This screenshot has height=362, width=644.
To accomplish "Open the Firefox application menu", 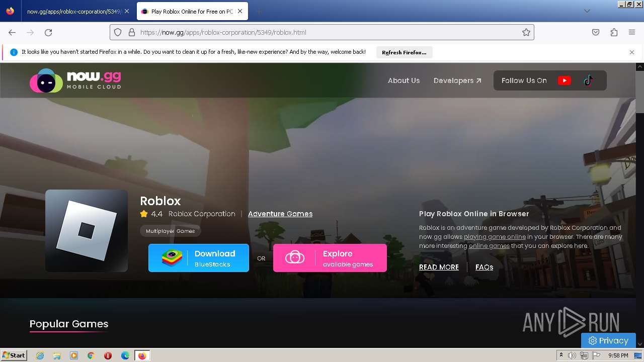I will (x=632, y=32).
